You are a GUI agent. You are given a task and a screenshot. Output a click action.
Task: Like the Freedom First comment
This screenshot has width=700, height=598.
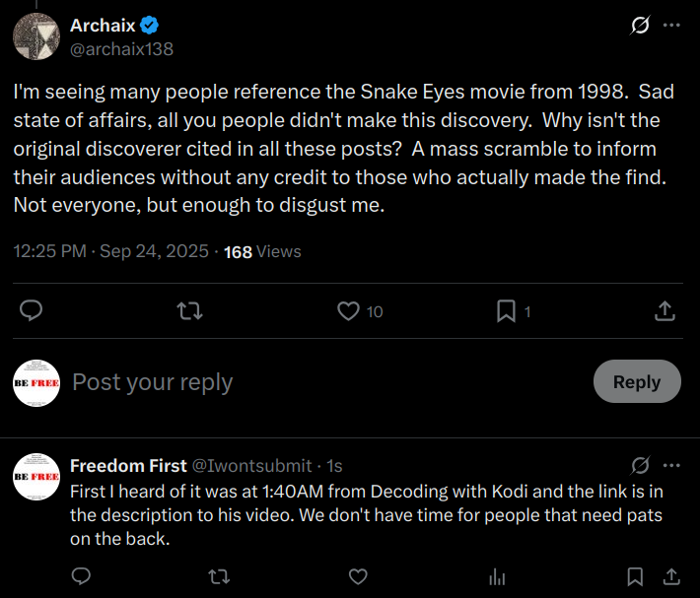click(x=359, y=576)
